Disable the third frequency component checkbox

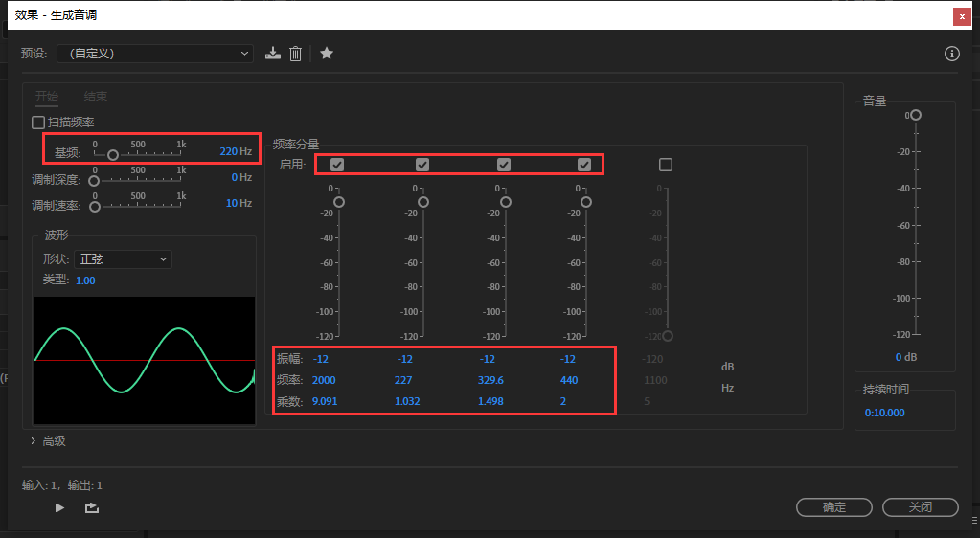point(504,165)
